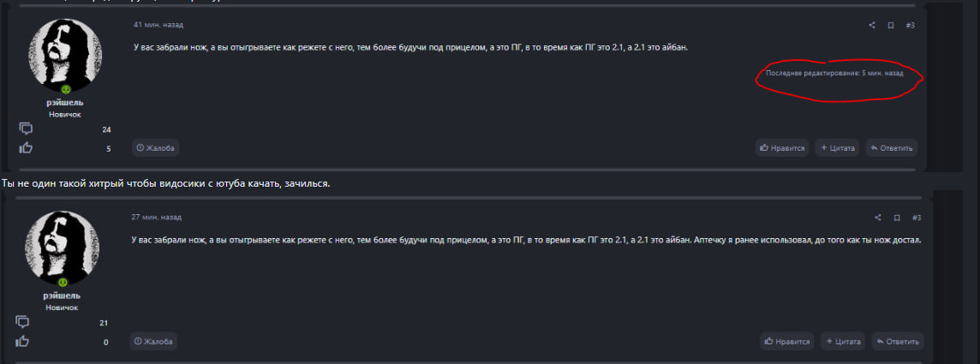Click the share icon on the 41 мин. post
Viewport: 980px width, 364px height.
tap(872, 26)
